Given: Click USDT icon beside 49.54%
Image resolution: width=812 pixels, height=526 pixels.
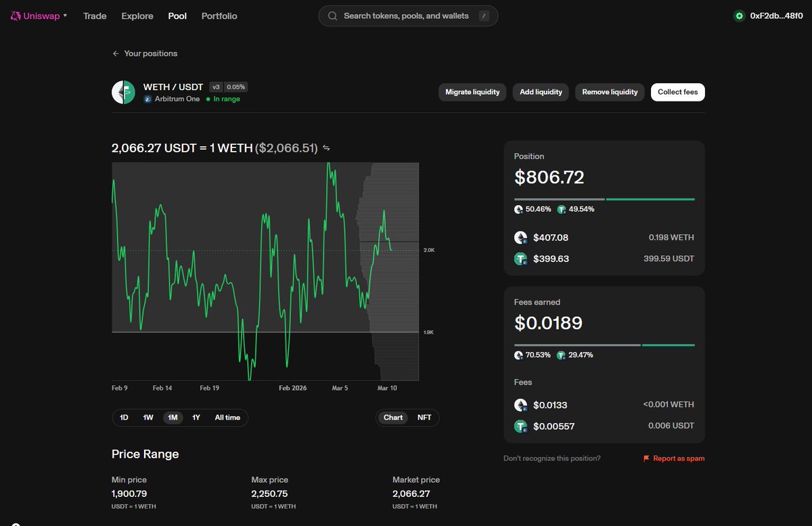Looking at the screenshot, I should click(x=562, y=209).
